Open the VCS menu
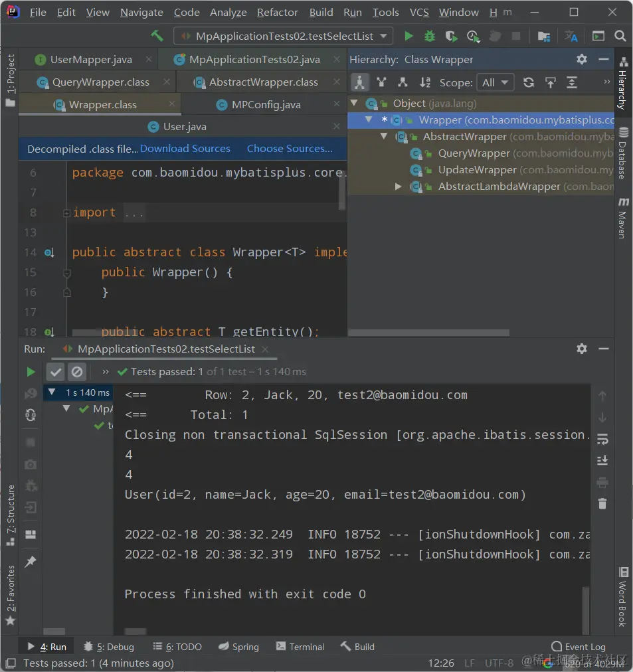The width and height of the screenshot is (633, 672). click(x=419, y=13)
